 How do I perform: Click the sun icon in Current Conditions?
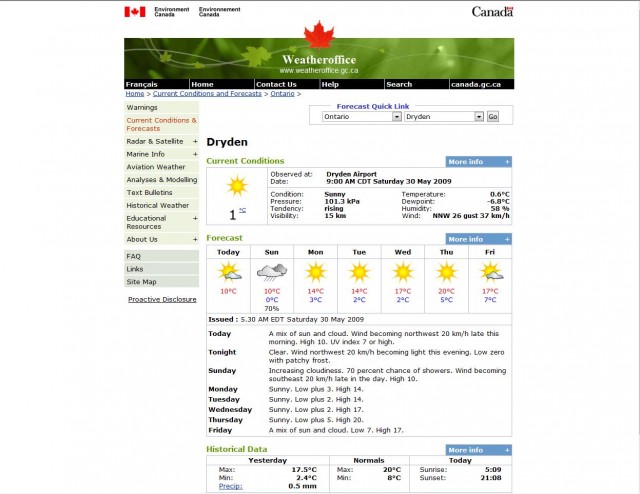(237, 186)
